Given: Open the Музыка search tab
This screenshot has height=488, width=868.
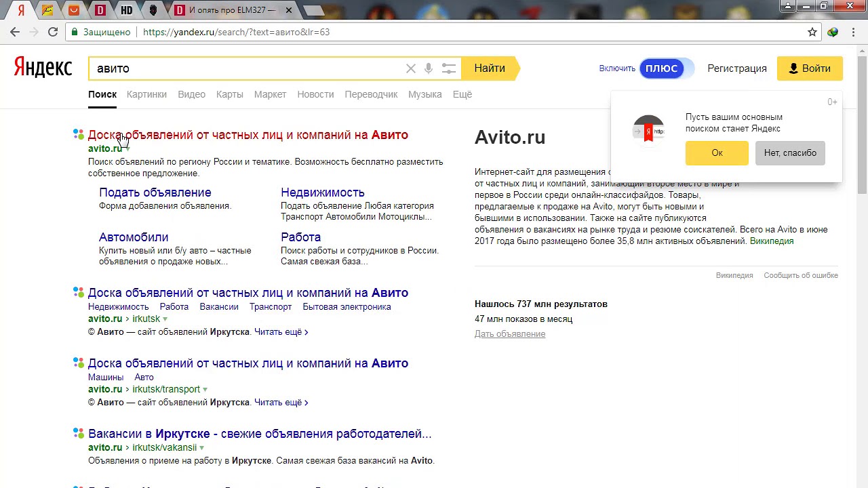Looking at the screenshot, I should point(425,94).
